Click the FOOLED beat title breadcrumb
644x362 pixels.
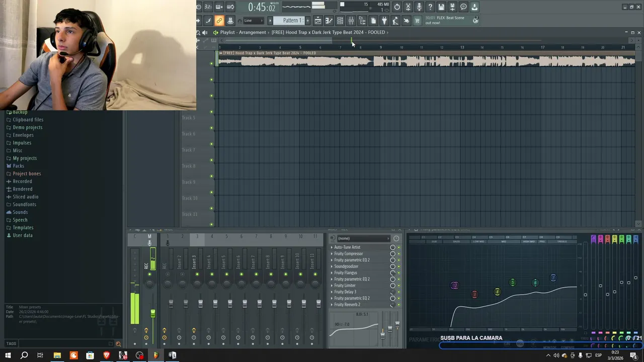pyautogui.click(x=328, y=32)
